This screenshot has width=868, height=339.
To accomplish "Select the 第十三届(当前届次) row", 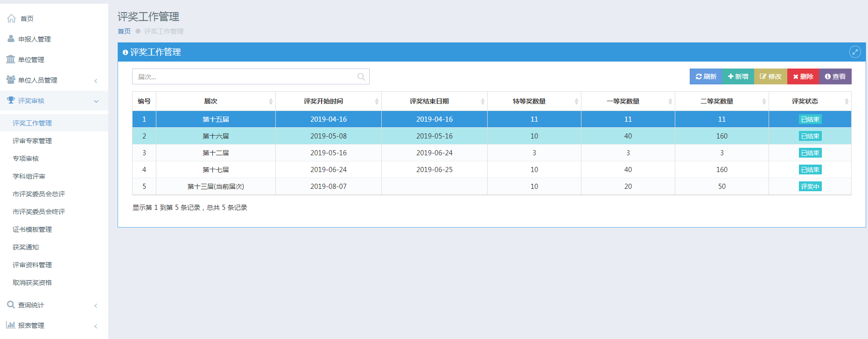I will (492, 187).
